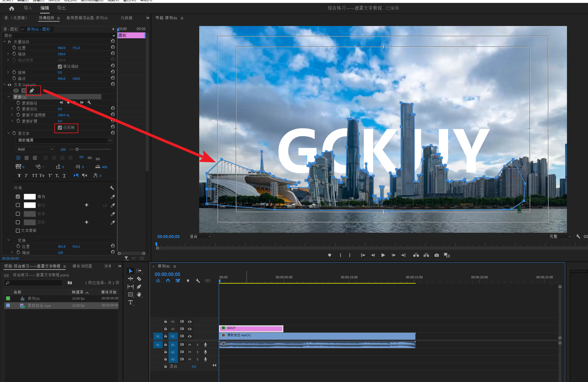Select the pen mask tool under text

coord(32,91)
